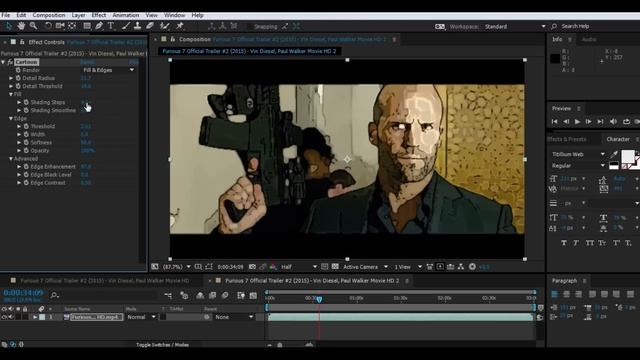Image resolution: width=640 pixels, height=360 pixels.
Task: Select the Horizontal Type tool
Action: [111, 26]
